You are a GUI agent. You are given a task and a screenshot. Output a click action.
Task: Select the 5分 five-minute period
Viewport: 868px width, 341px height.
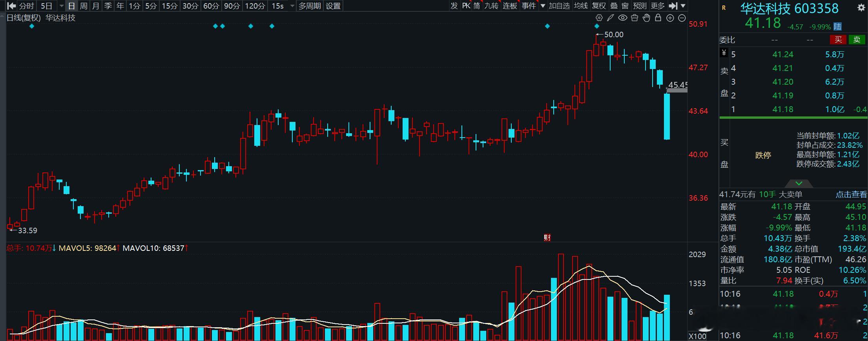[x=151, y=6]
